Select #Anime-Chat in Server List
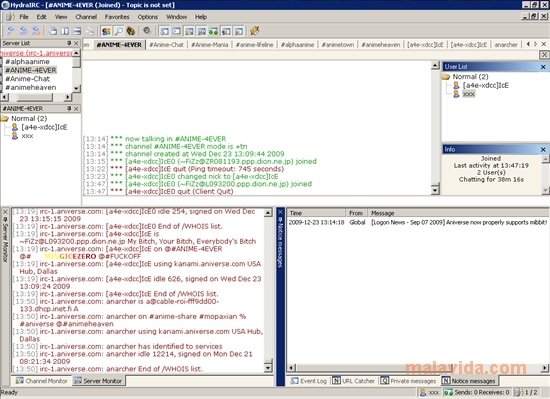Viewport: 550px width, 399px height. (x=27, y=79)
